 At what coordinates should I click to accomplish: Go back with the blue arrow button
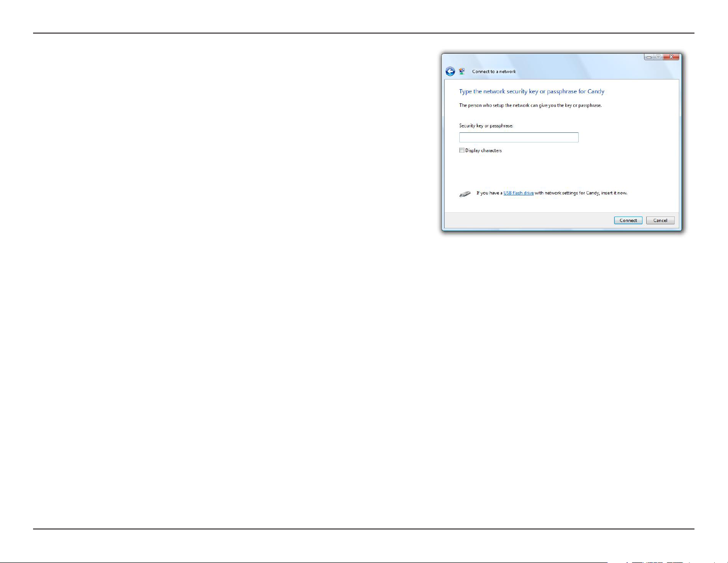[450, 71]
